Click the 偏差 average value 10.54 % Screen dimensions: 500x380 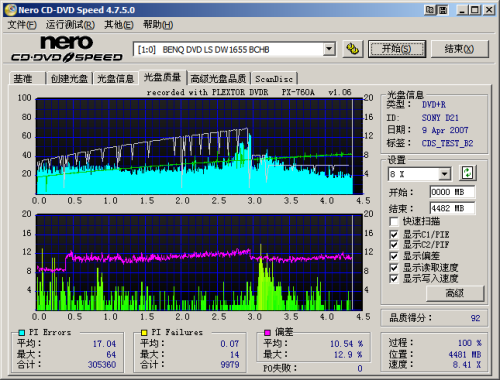coord(346,344)
